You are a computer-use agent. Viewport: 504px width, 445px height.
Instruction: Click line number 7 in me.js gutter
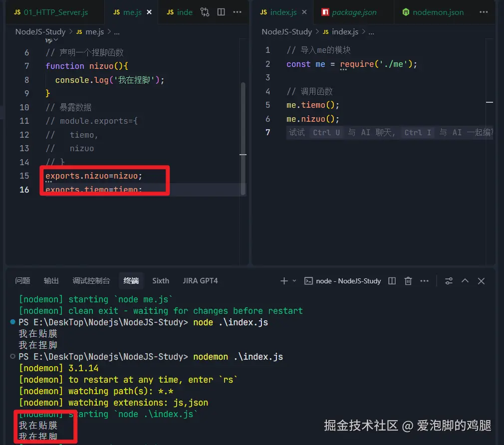(26, 66)
